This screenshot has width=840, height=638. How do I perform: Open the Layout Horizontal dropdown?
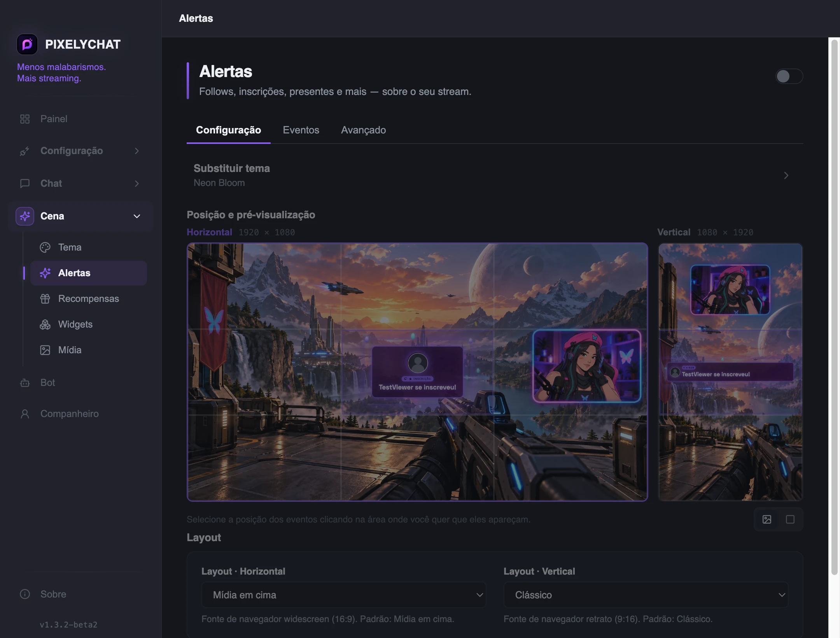click(344, 595)
